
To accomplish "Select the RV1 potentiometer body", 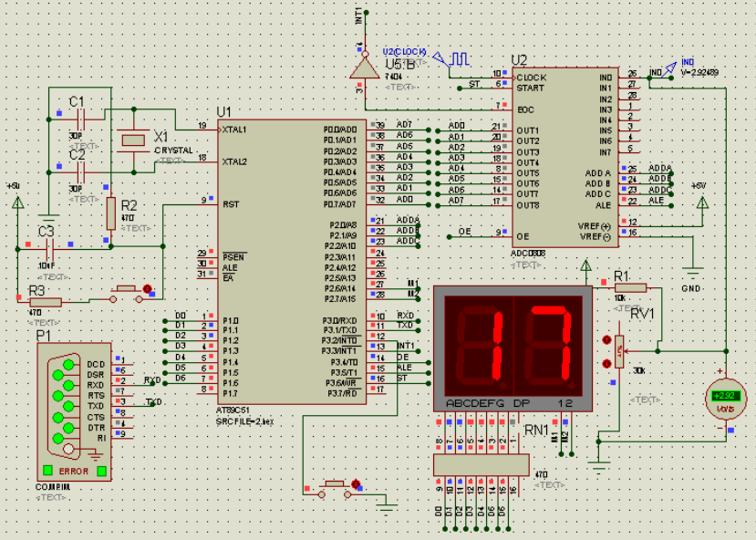I will 619,351.
